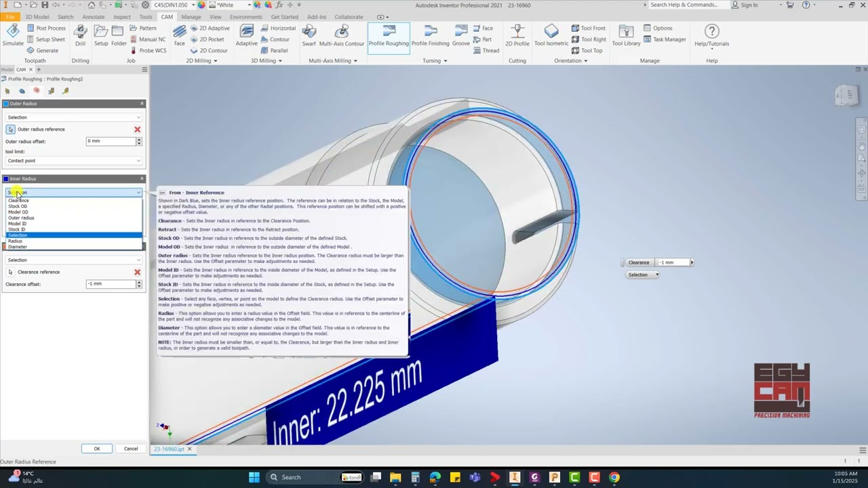Select the Thread turning operation

486,50
